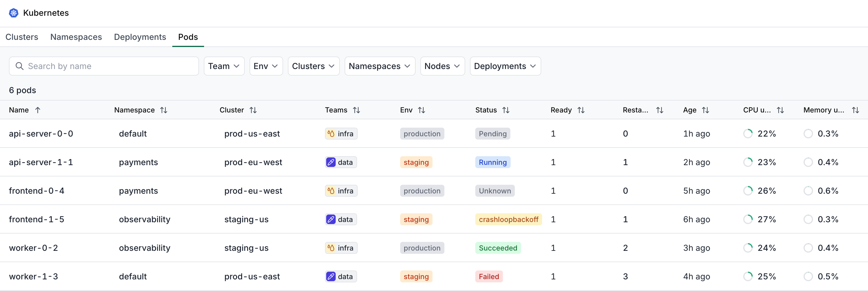Open the Env filter dropdown
This screenshot has width=868, height=291.
click(x=266, y=66)
